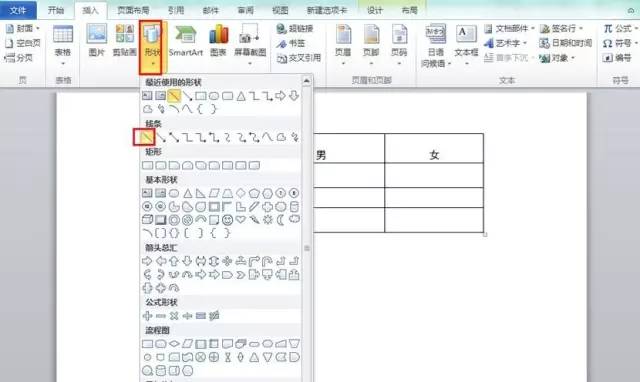Select the Up Arrow in 箭头总汇
The width and height of the screenshot is (640, 382).
pos(174,261)
